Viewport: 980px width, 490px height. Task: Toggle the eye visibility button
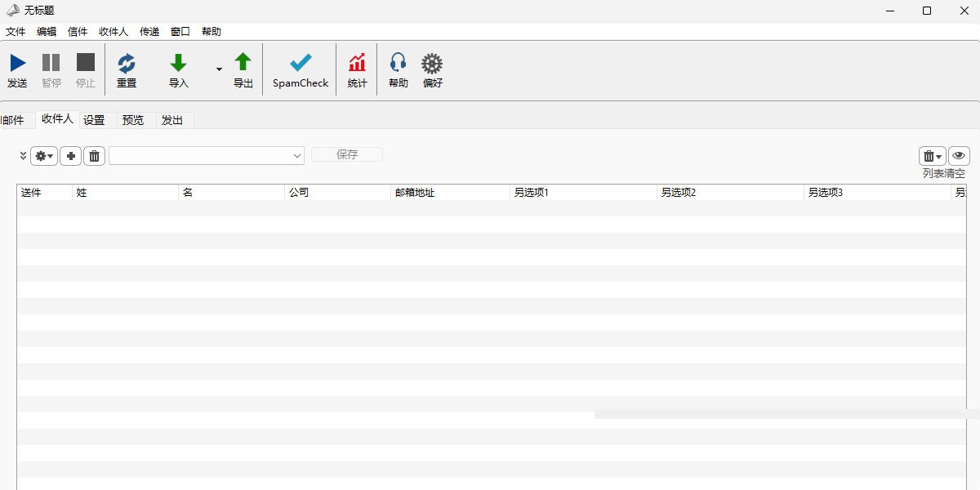click(x=959, y=156)
